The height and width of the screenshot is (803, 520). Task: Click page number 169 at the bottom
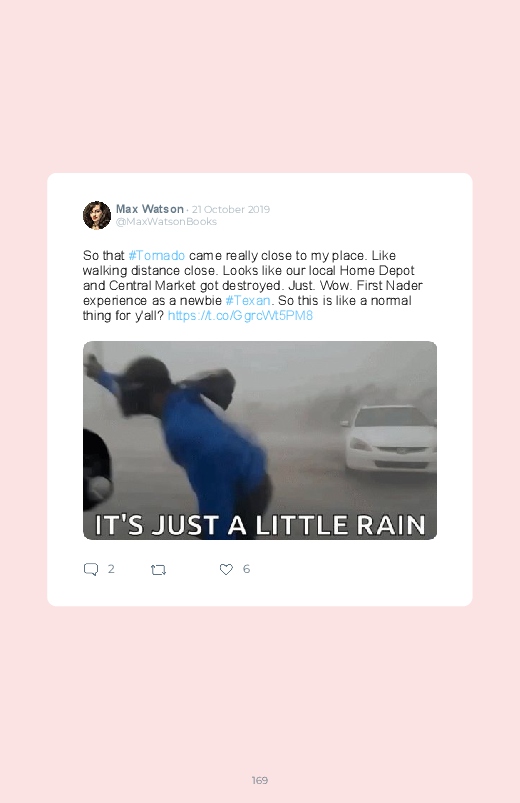260,780
